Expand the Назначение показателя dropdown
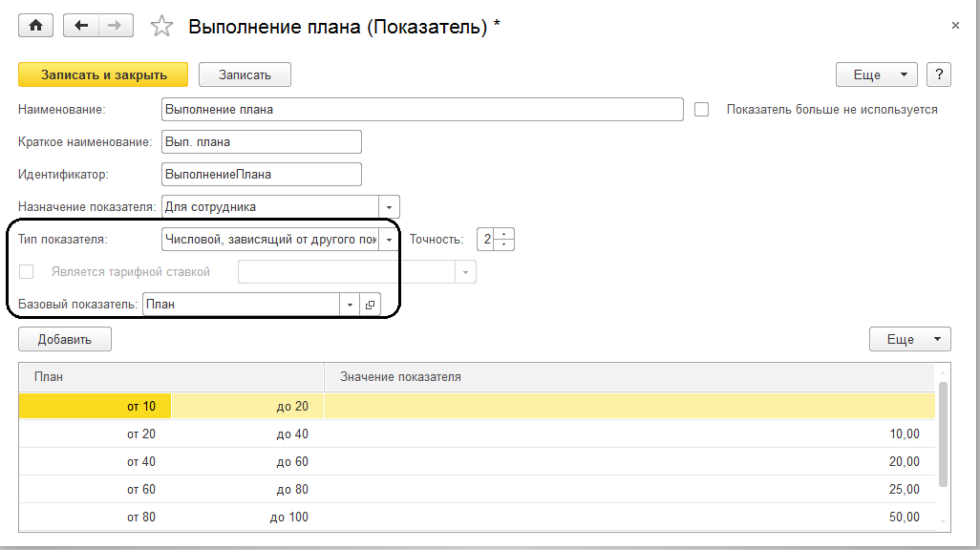The image size is (980, 550). 389,207
